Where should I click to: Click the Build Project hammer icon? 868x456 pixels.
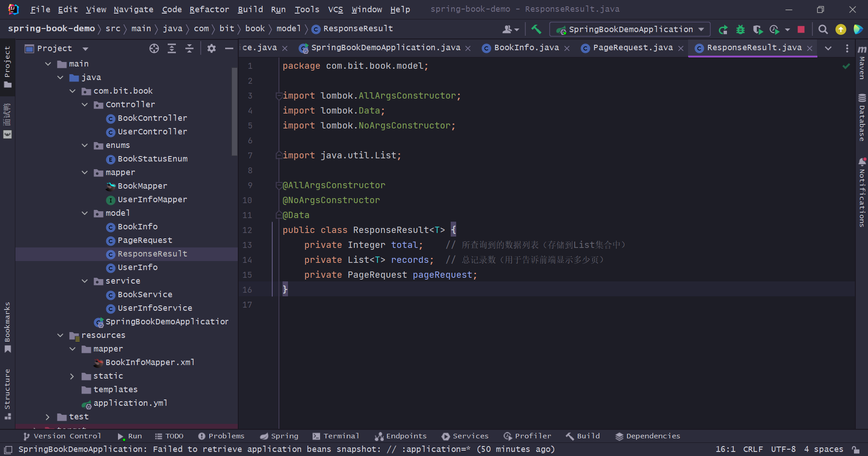click(x=536, y=29)
